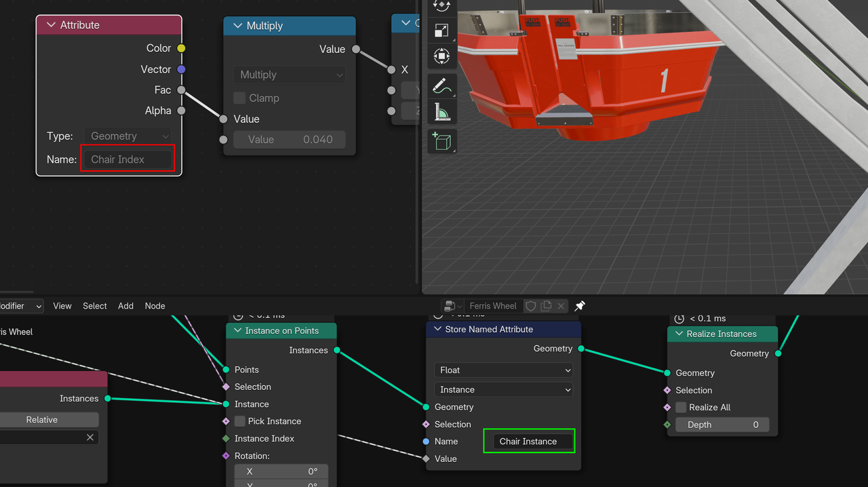
Task: Click the Depth value field
Action: coord(722,425)
